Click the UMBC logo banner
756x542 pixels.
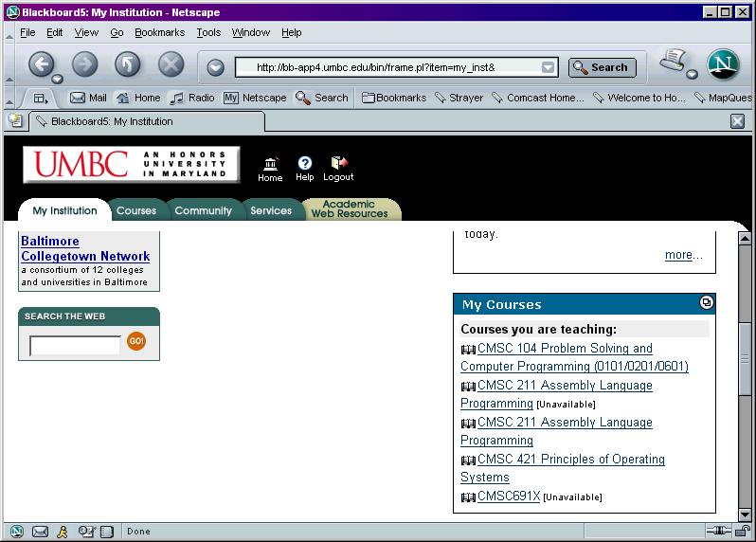point(131,165)
